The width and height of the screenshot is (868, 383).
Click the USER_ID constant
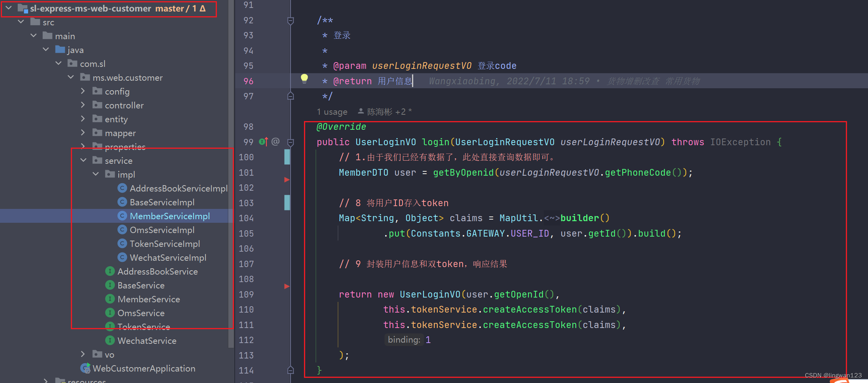(530, 233)
